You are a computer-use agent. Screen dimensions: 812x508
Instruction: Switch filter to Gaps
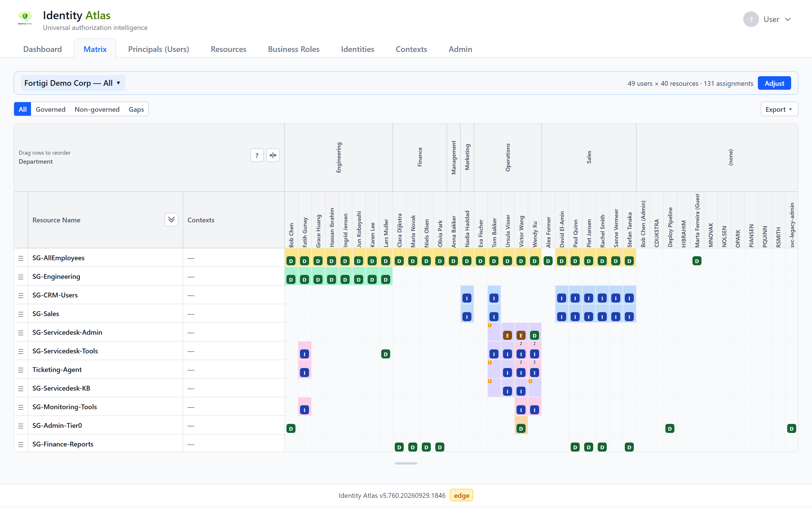136,109
